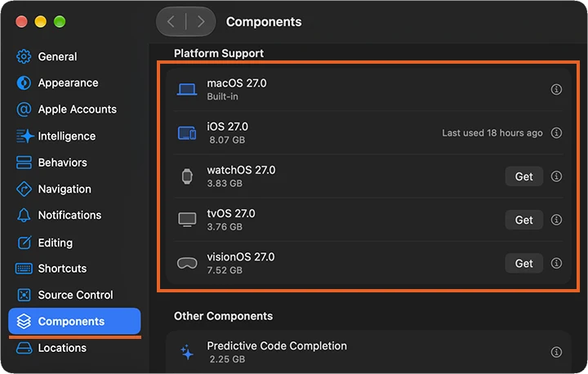Select the Appearance sidebar icon
Image resolution: width=588 pixels, height=374 pixels.
click(24, 83)
